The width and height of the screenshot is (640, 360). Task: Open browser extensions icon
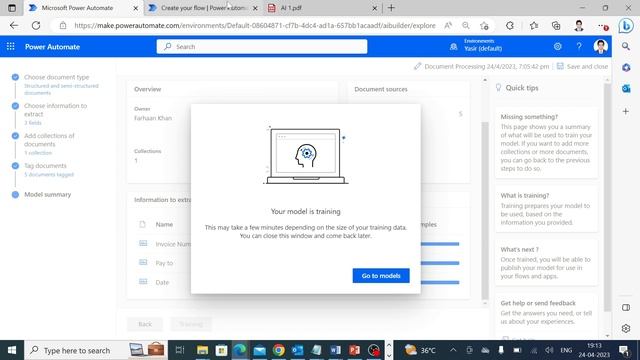510,26
